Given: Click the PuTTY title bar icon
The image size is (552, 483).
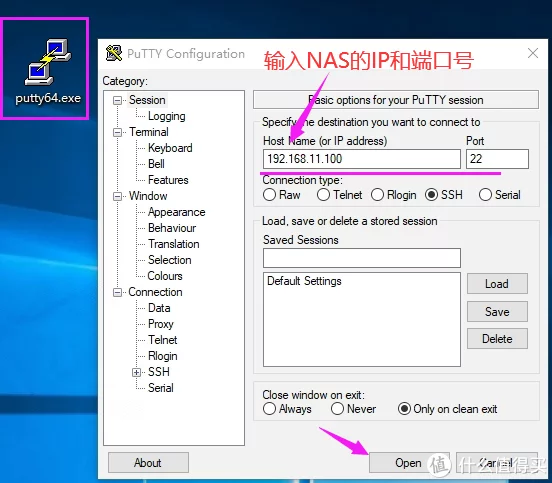Looking at the screenshot, I should [x=114, y=54].
